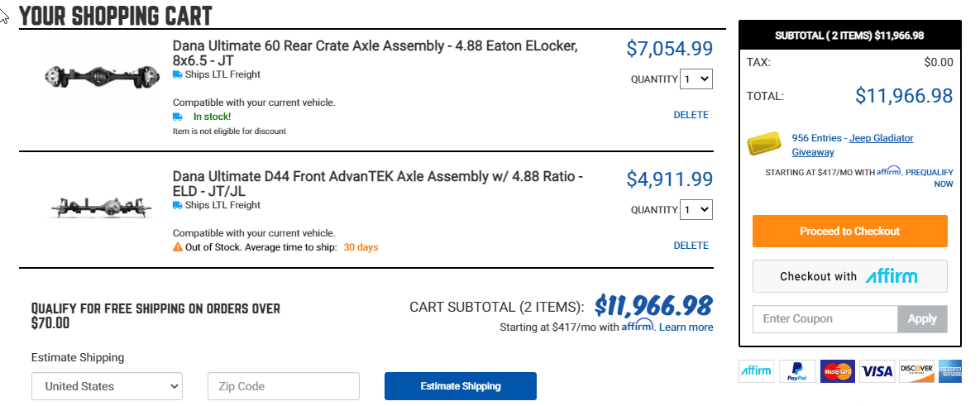The width and height of the screenshot is (980, 406).
Task: Click the MasterCard payment icon
Action: click(x=838, y=371)
